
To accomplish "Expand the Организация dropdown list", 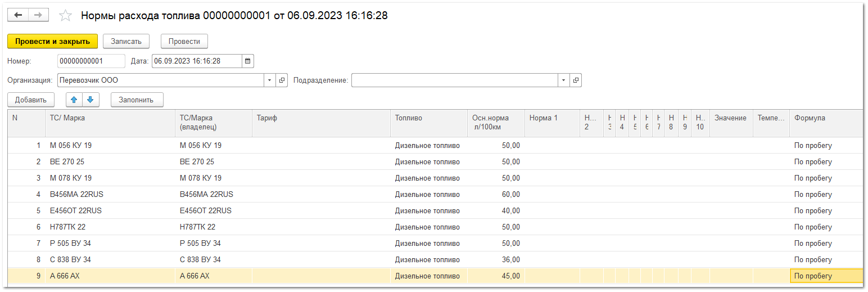I will pos(270,80).
